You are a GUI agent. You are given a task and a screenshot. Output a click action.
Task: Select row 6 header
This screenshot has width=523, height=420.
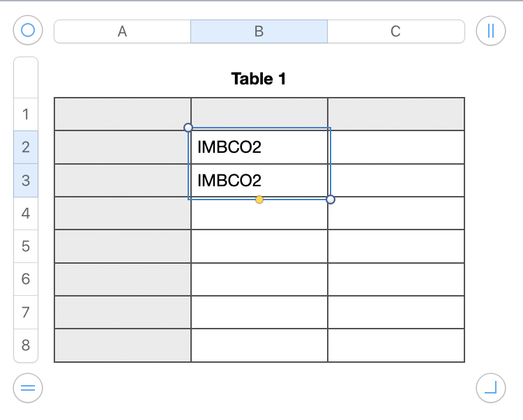(26, 279)
